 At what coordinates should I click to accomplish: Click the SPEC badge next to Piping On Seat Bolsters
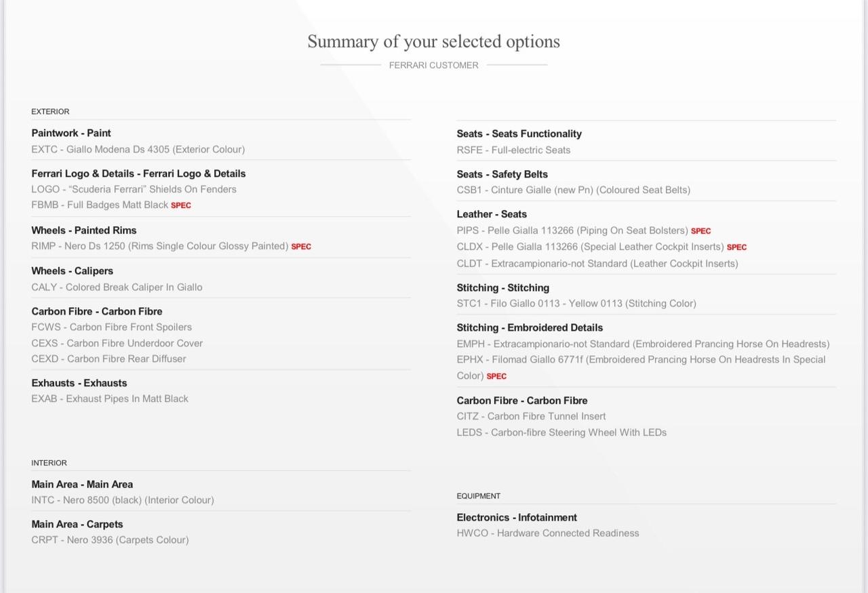(701, 231)
